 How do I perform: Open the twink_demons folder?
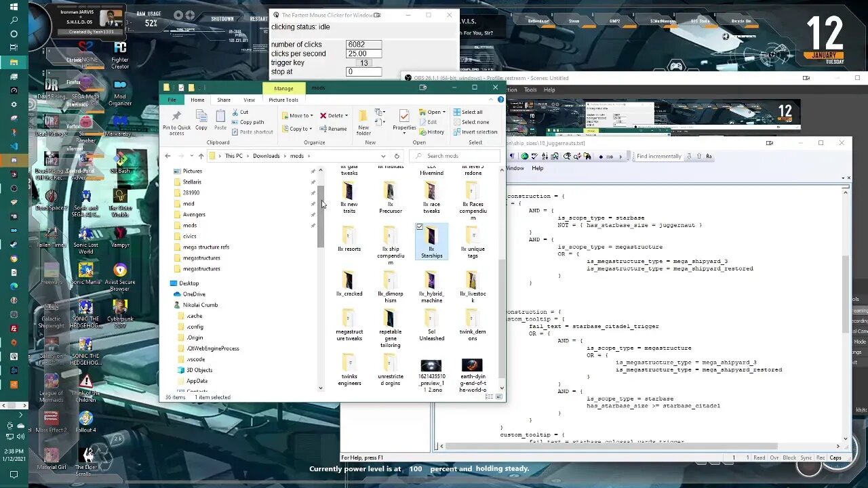(x=473, y=325)
